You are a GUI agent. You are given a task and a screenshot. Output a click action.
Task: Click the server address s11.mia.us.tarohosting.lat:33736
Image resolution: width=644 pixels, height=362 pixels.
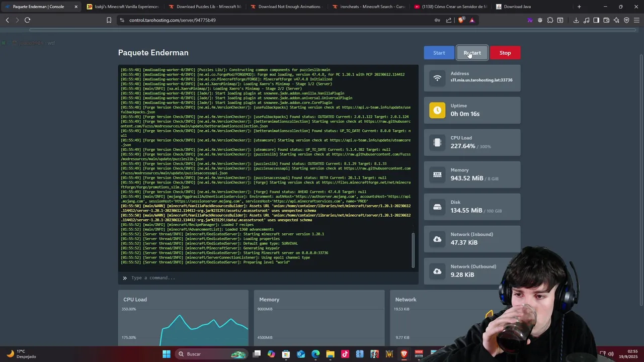point(481,80)
